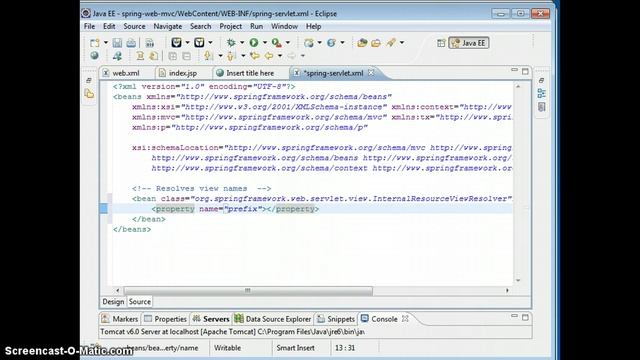Click the Smart Insert status bar entry

pyautogui.click(x=296, y=348)
